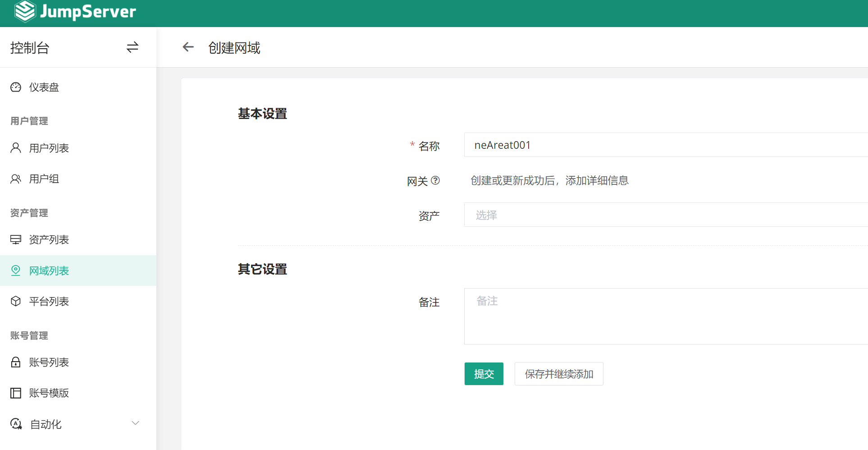Click the 用户列表 person icon
868x450 pixels.
(x=16, y=148)
